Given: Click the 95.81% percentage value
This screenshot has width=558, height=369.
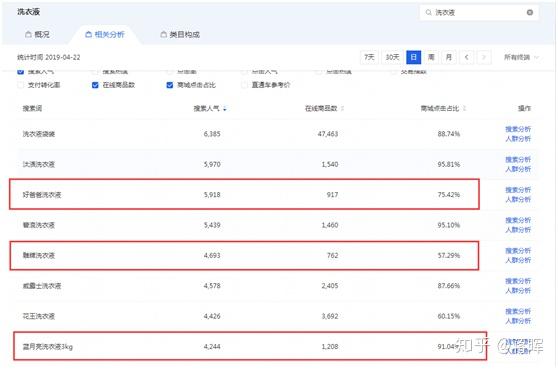Looking at the screenshot, I should pyautogui.click(x=449, y=164).
